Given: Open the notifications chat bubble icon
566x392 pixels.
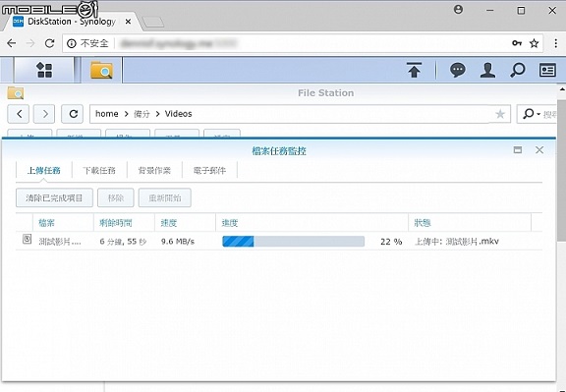Looking at the screenshot, I should pos(457,70).
